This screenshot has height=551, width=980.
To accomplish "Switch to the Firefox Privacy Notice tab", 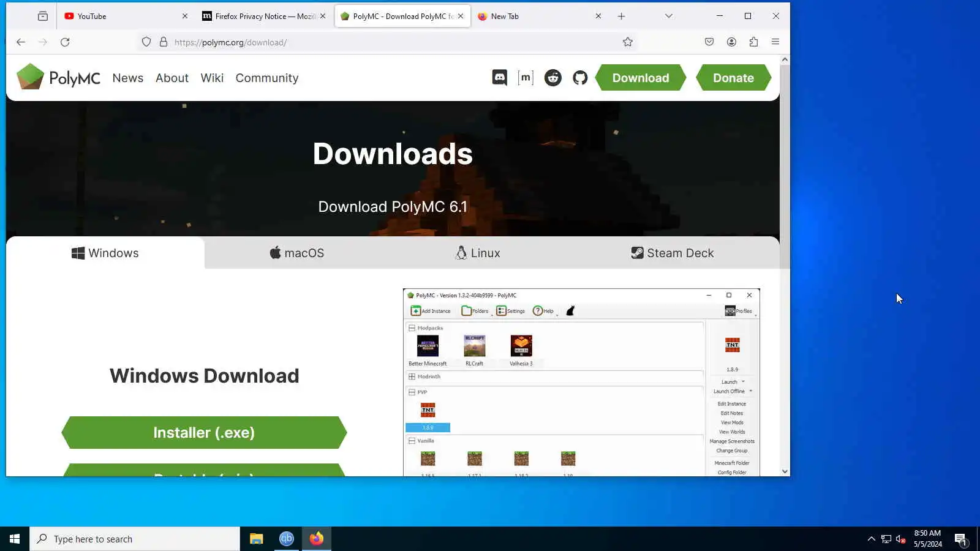I will [265, 17].
